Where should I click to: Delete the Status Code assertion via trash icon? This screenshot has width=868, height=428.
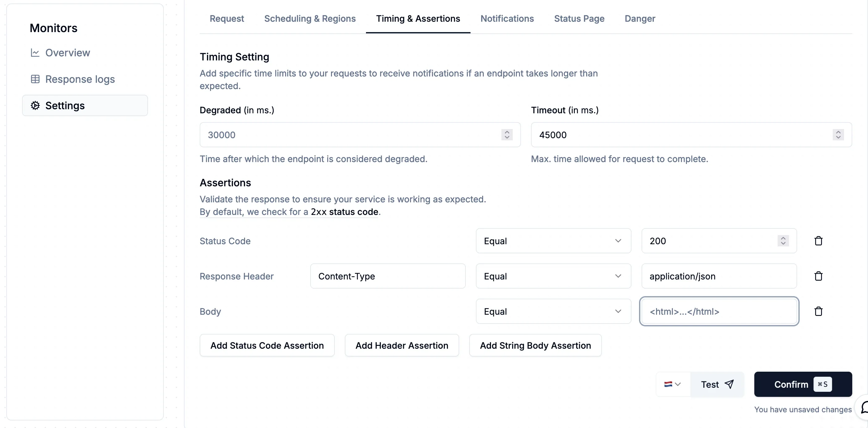(x=819, y=240)
